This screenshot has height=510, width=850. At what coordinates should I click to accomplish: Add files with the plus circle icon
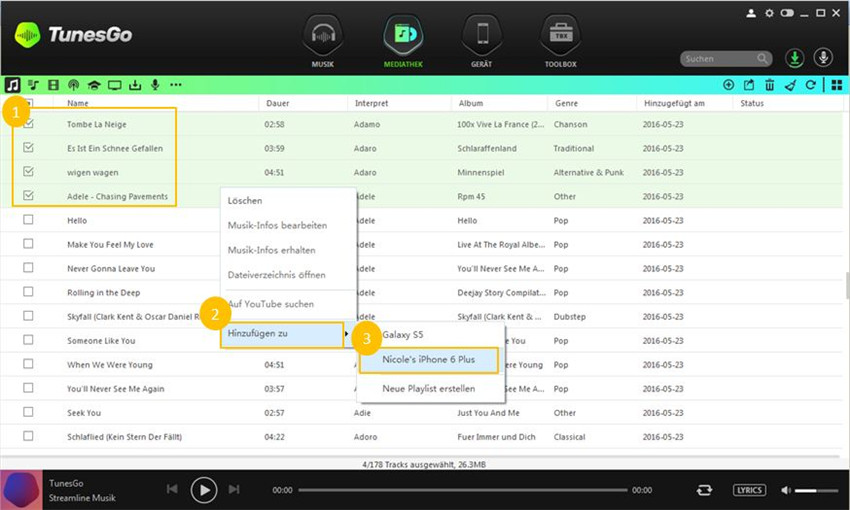(x=729, y=85)
